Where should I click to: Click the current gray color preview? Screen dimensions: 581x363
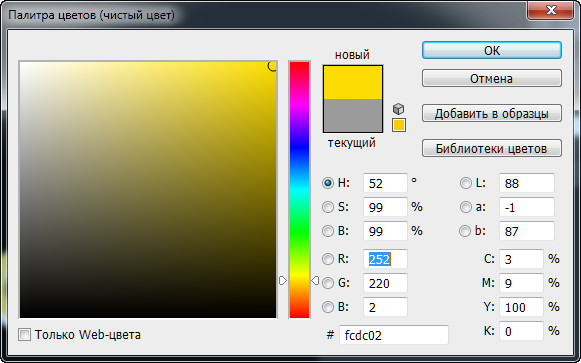coord(353,116)
